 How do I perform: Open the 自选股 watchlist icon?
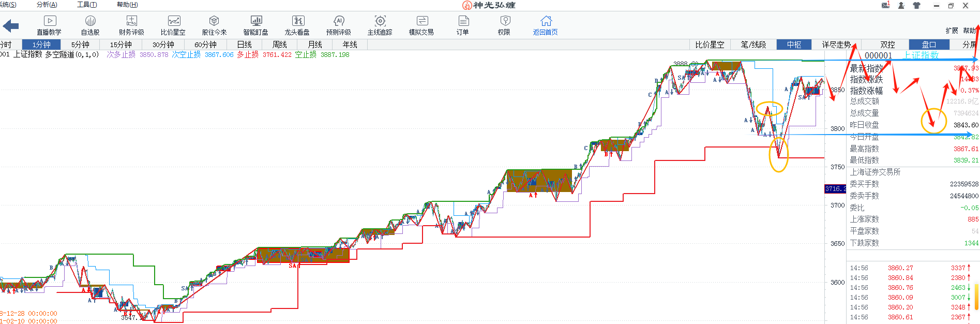click(90, 25)
